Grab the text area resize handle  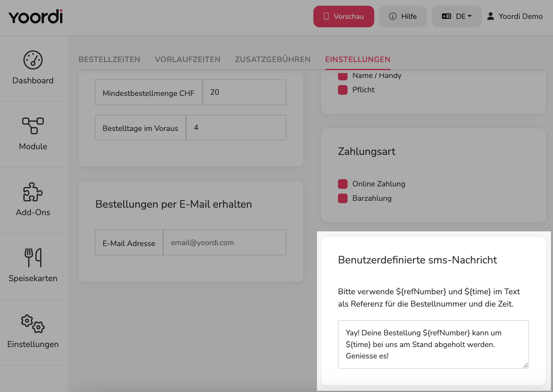click(525, 365)
